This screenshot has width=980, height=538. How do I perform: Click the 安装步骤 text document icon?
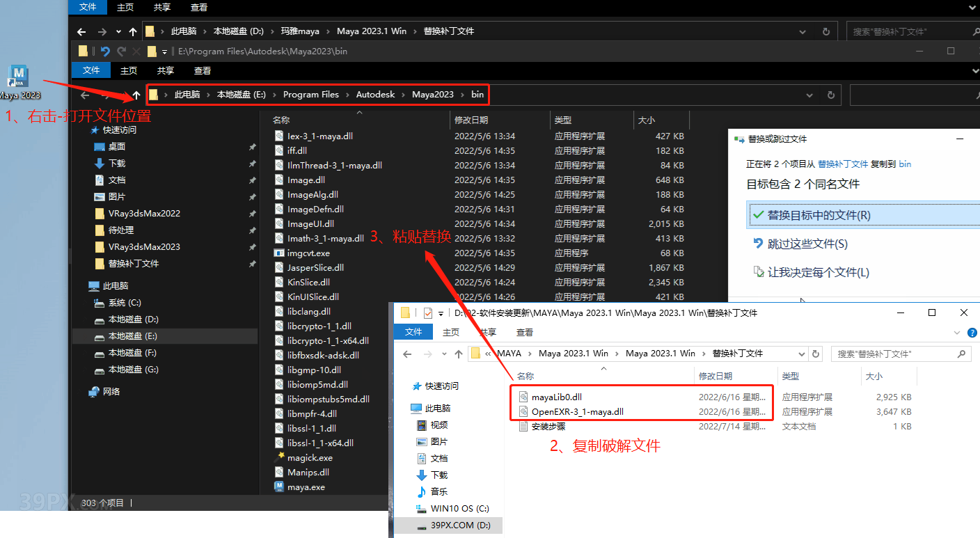pos(524,427)
